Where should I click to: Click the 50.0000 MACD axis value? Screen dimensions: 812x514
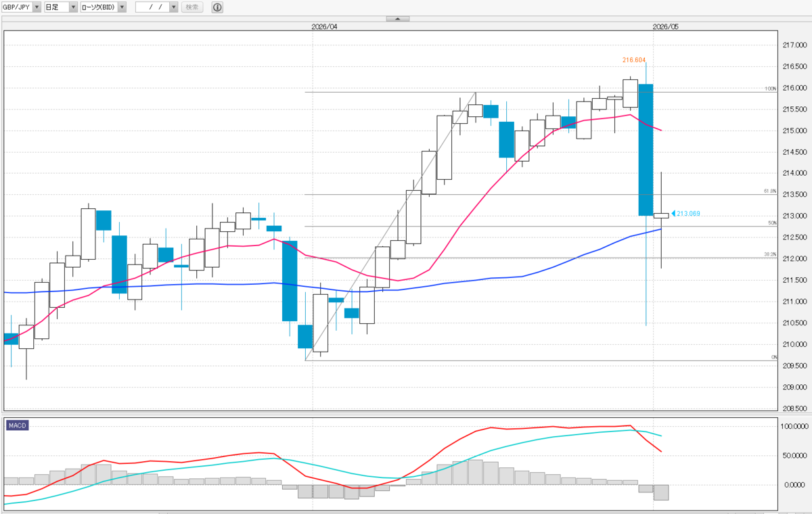(x=796, y=457)
